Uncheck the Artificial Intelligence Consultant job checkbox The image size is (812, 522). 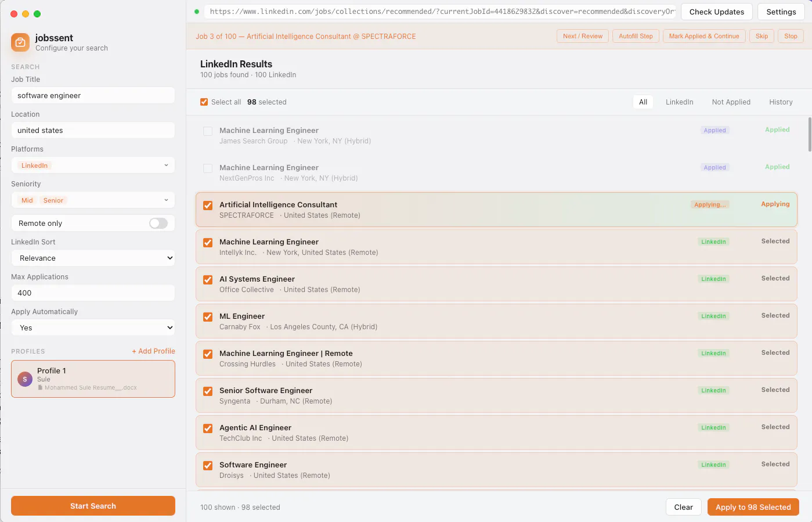(208, 206)
